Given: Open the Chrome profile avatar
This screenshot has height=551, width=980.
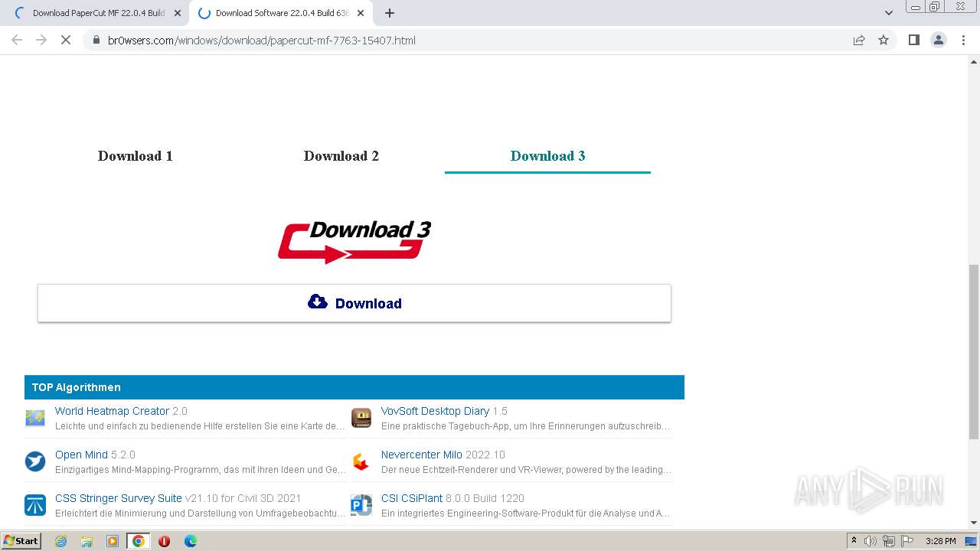Looking at the screenshot, I should [x=939, y=40].
